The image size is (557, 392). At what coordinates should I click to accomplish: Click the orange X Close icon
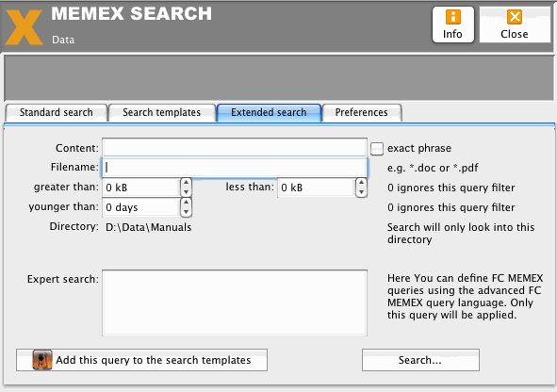click(515, 17)
